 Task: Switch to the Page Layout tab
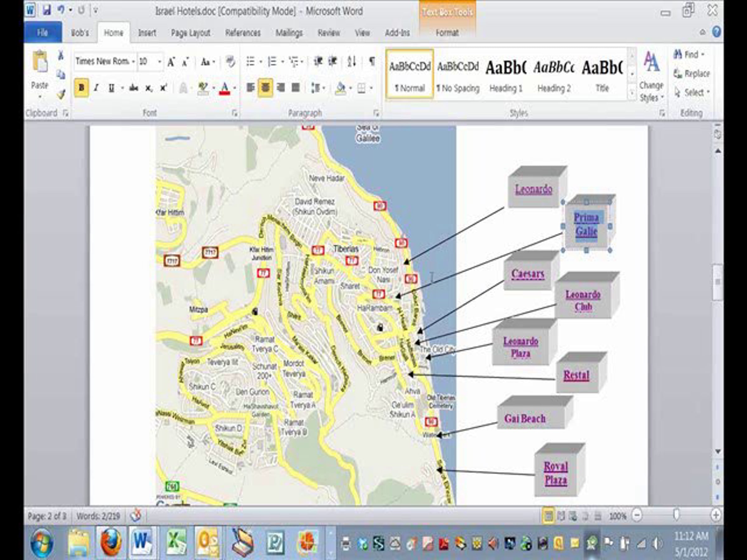point(190,33)
